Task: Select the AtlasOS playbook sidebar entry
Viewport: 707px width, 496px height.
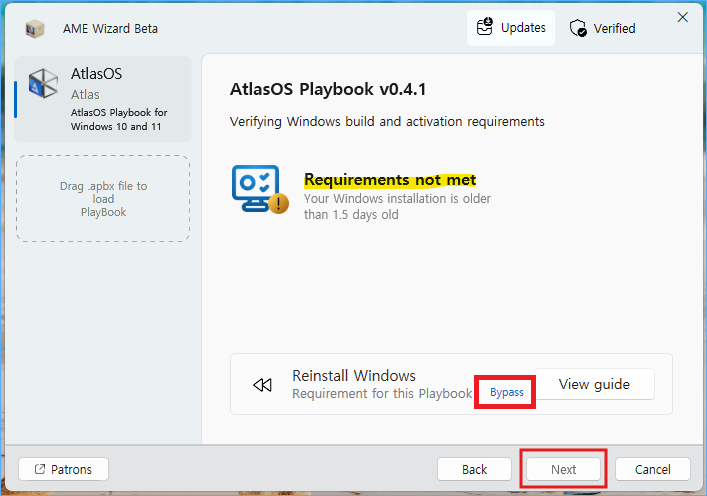Action: [x=103, y=99]
